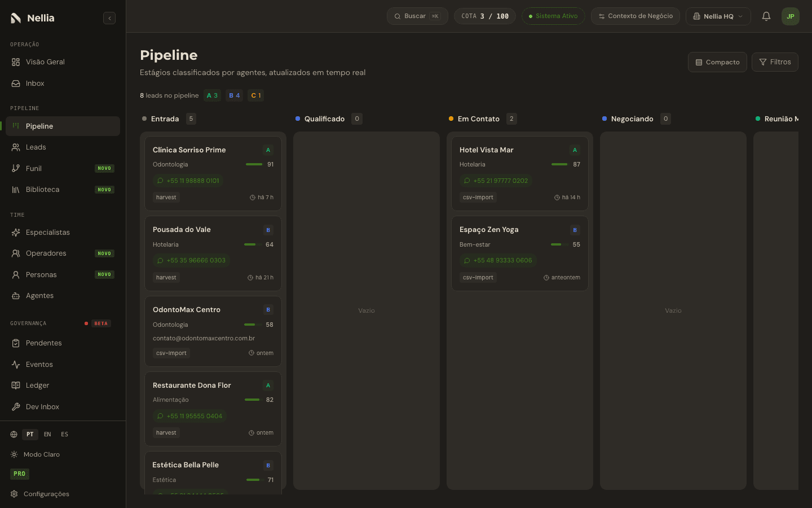This screenshot has height=508, width=812.
Task: Click the Agentes robot icon
Action: [16, 296]
